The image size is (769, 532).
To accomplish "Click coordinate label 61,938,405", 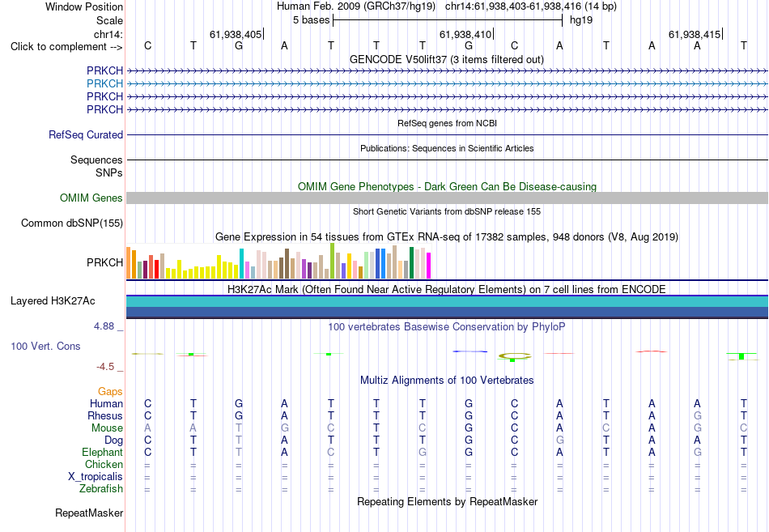I will click(236, 34).
